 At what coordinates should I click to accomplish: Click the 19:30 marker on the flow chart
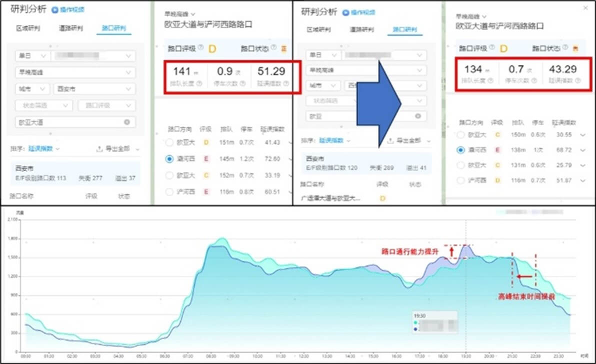coord(466,356)
